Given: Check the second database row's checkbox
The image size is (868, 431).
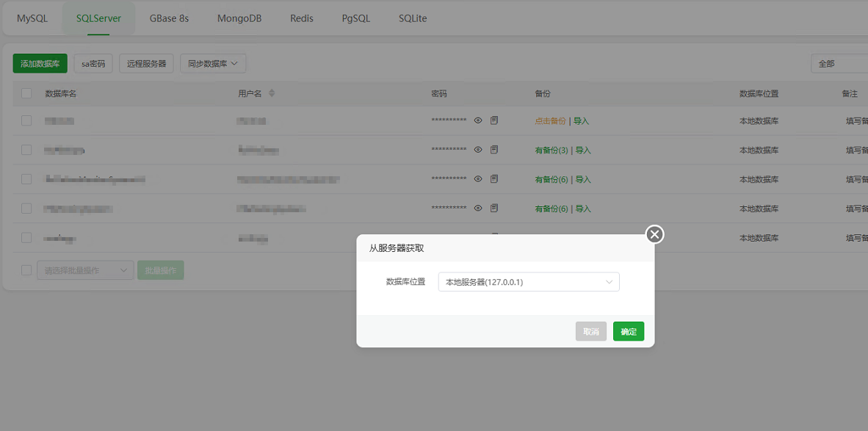Looking at the screenshot, I should tap(26, 149).
